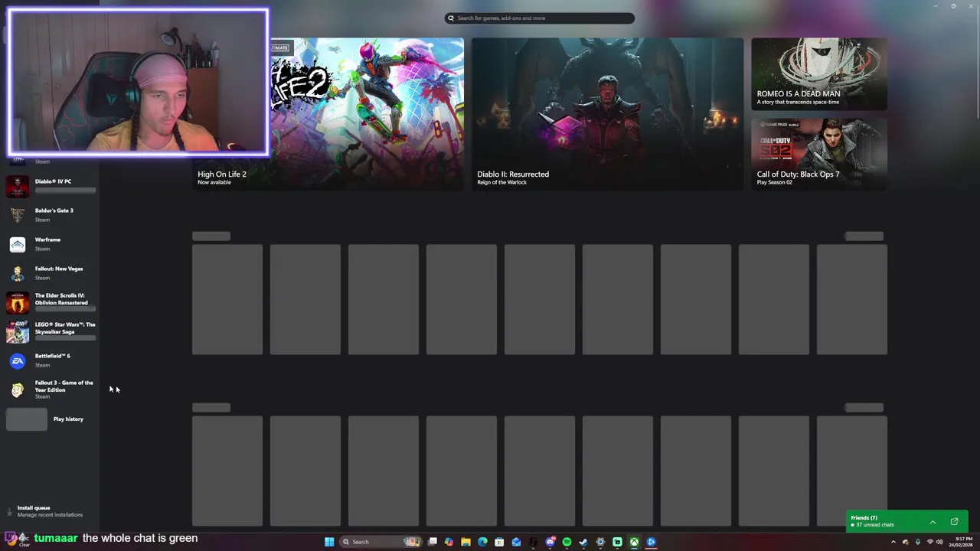This screenshot has height=551, width=980.
Task: Open Copilot icon on taskbar
Action: click(x=449, y=542)
